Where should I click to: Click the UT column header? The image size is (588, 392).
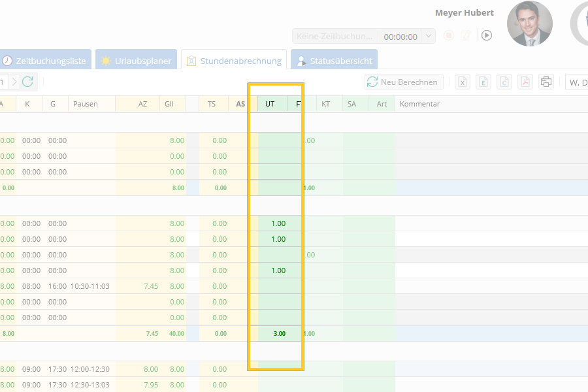[270, 104]
